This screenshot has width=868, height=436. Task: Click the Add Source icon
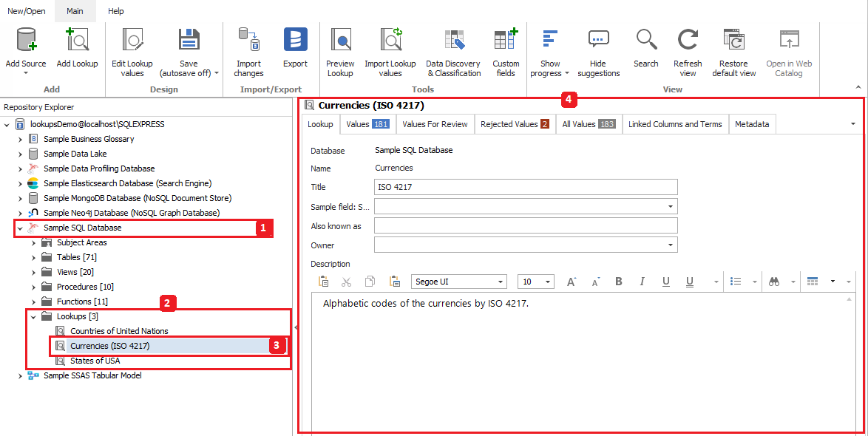point(26,41)
